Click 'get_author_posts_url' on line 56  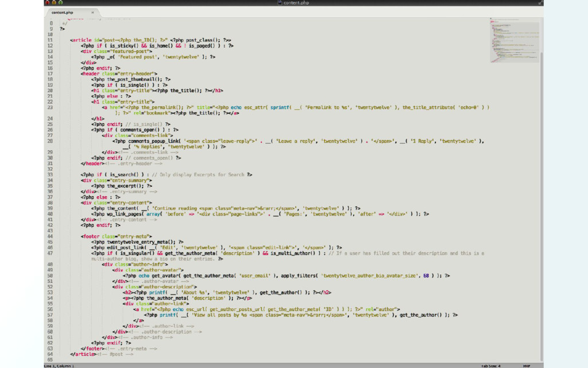pyautogui.click(x=236, y=309)
